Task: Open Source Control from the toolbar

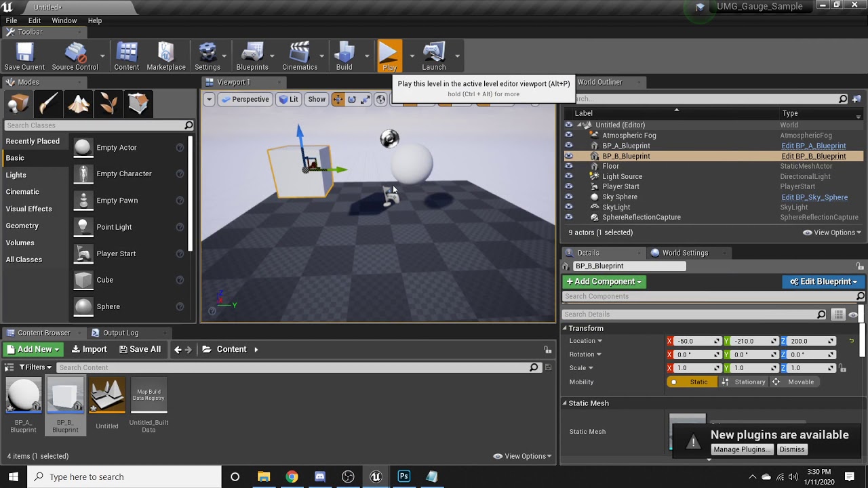Action: click(75, 56)
